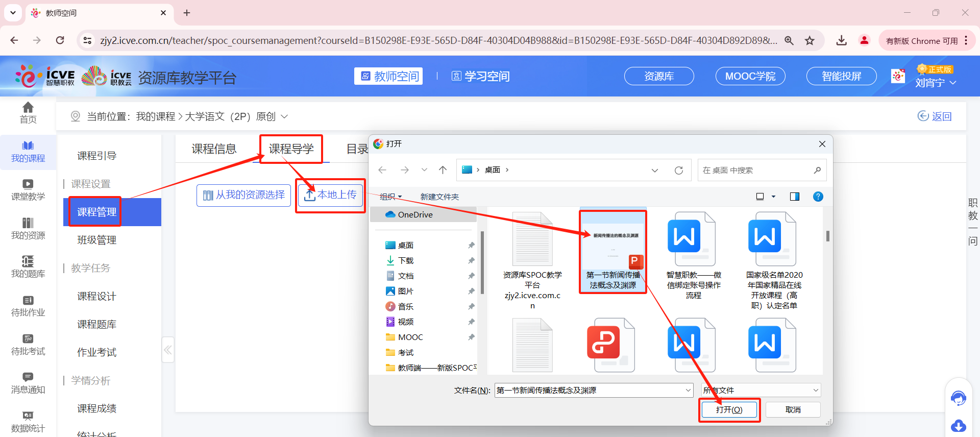Select the 第一节新闻传播法概念及渊源 file thumbnail

tap(613, 250)
